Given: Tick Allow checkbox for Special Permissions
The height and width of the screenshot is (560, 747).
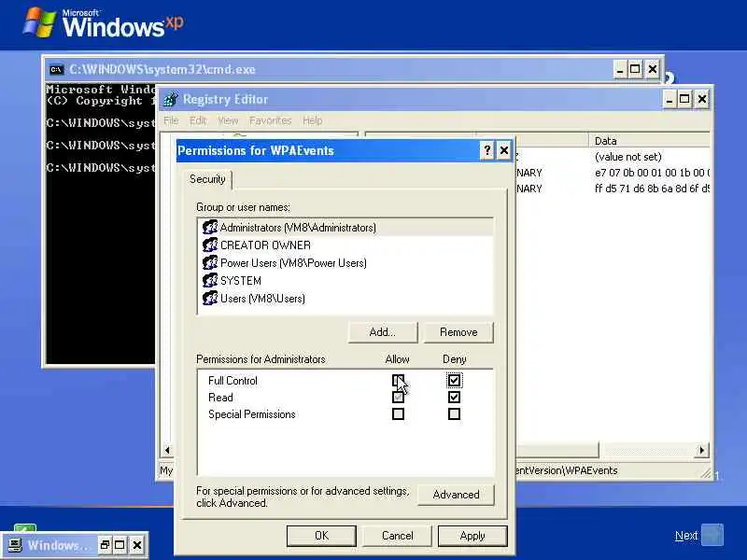Looking at the screenshot, I should pos(398,413).
